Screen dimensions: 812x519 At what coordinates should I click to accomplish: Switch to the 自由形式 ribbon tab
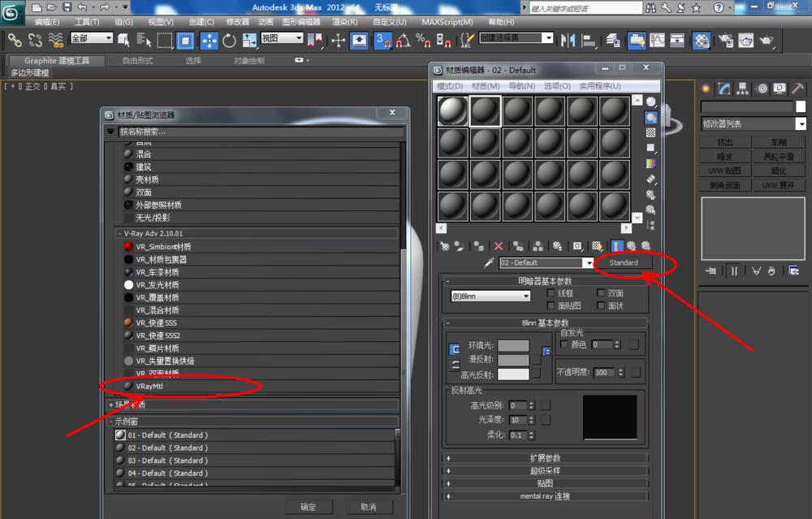pyautogui.click(x=137, y=61)
